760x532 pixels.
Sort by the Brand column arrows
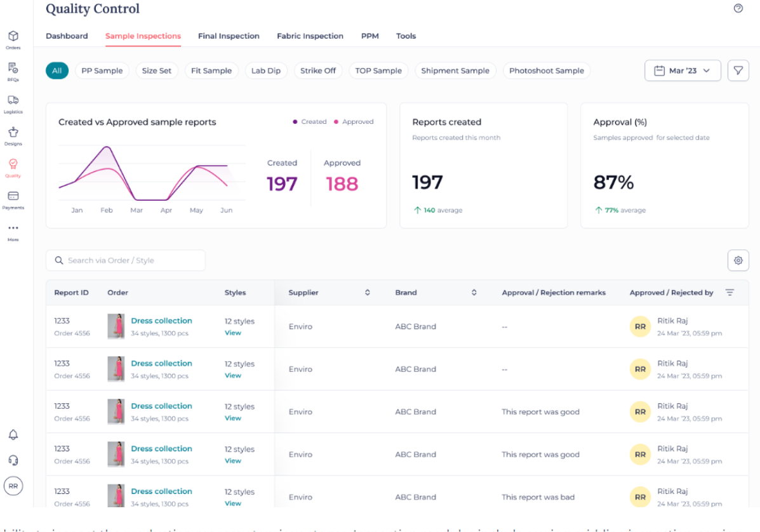(x=474, y=293)
